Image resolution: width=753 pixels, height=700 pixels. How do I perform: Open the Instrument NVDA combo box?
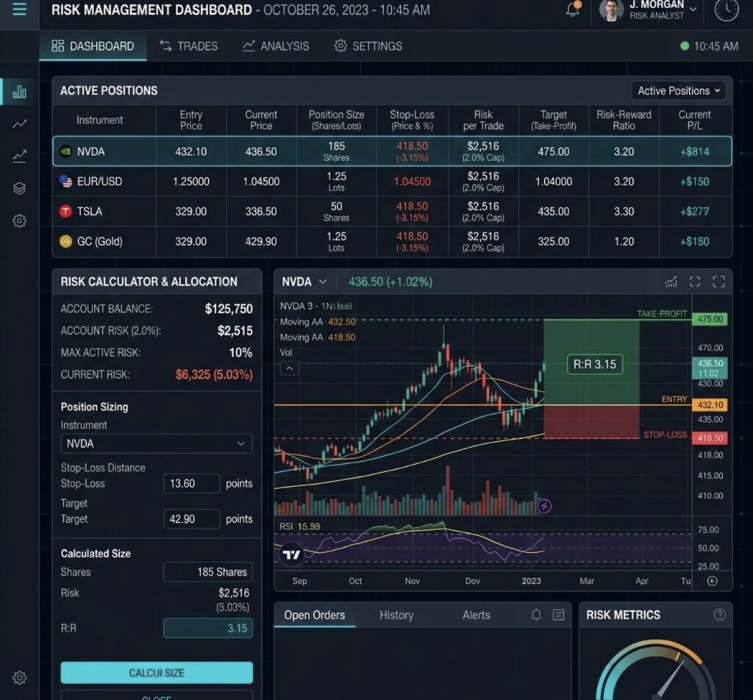click(157, 443)
